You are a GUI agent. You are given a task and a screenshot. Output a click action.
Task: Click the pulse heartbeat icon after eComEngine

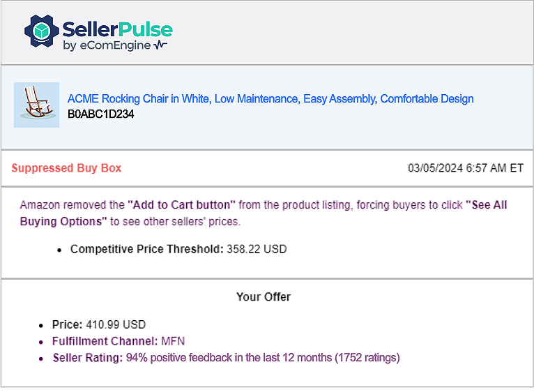click(x=161, y=46)
